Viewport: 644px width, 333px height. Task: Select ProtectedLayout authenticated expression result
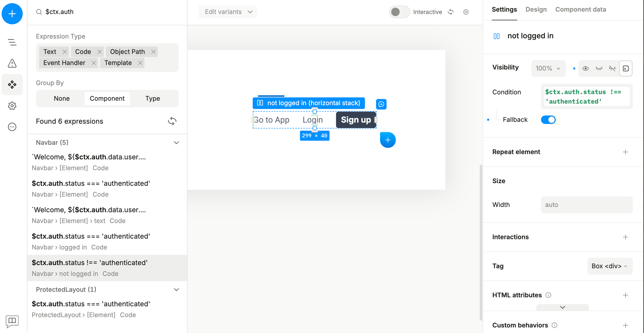[91, 309]
